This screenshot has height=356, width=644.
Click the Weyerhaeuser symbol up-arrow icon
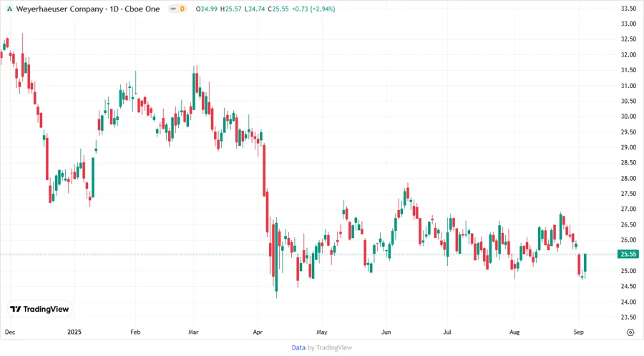(9, 9)
